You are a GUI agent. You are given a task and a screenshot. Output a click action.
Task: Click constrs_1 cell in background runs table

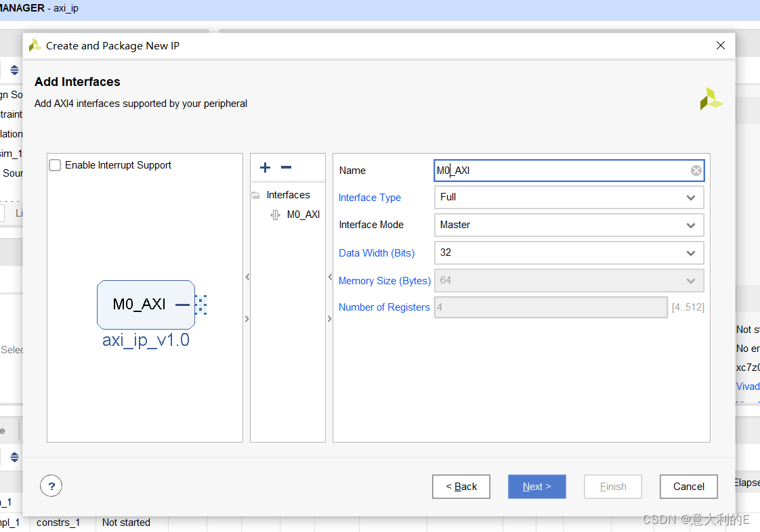[58, 523]
